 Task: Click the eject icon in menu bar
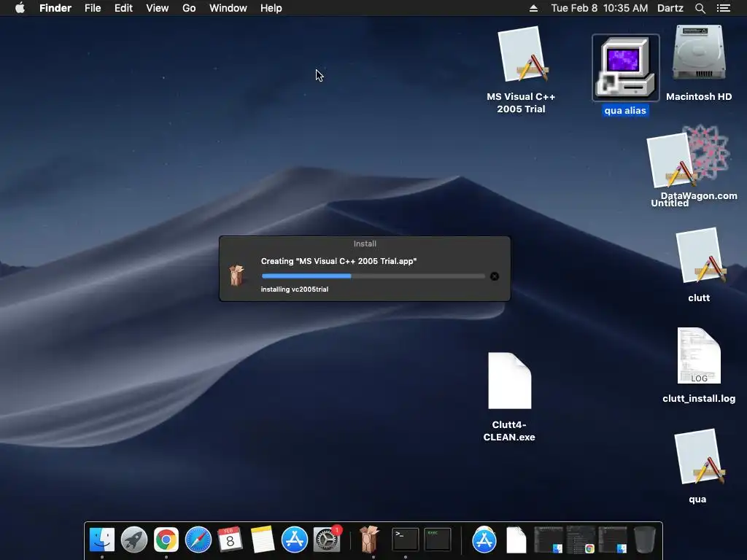pyautogui.click(x=533, y=8)
